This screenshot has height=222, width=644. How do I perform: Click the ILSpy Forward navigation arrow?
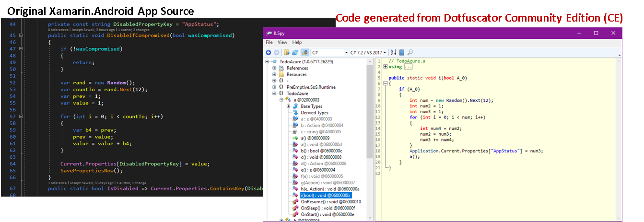click(x=276, y=52)
